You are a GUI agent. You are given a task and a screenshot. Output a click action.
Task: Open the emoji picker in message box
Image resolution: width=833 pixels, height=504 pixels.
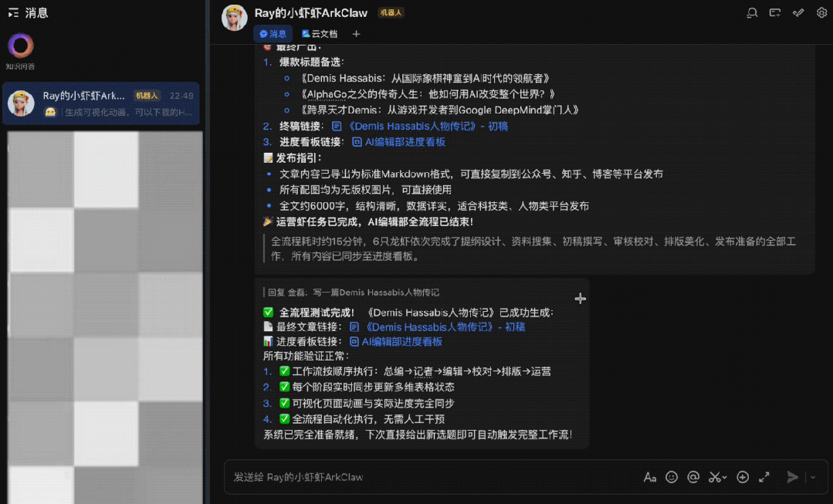672,477
